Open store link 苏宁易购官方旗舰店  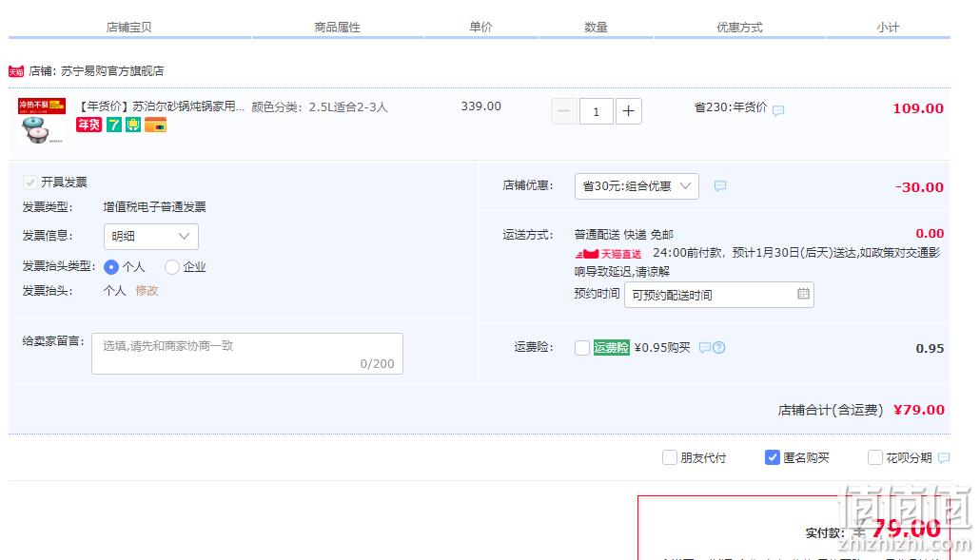112,71
